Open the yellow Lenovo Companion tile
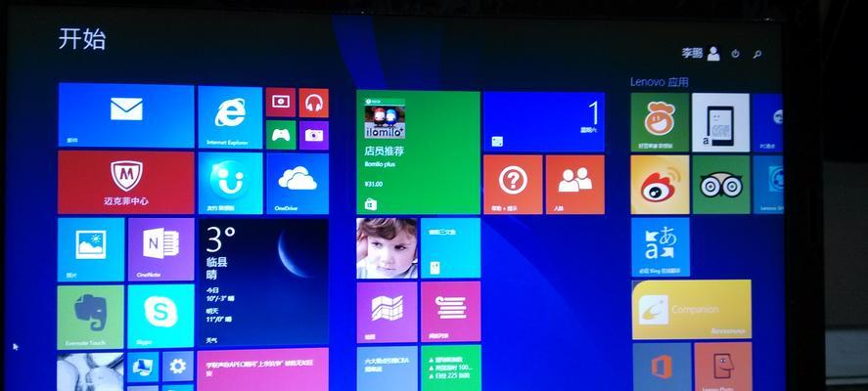Screen dimensions: 868x391 [692, 310]
